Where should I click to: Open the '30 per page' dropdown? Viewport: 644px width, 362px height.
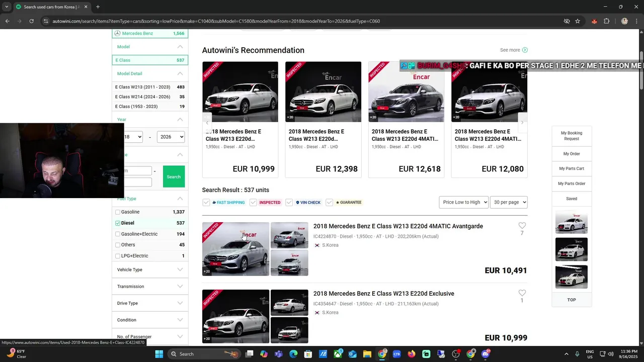point(509,202)
